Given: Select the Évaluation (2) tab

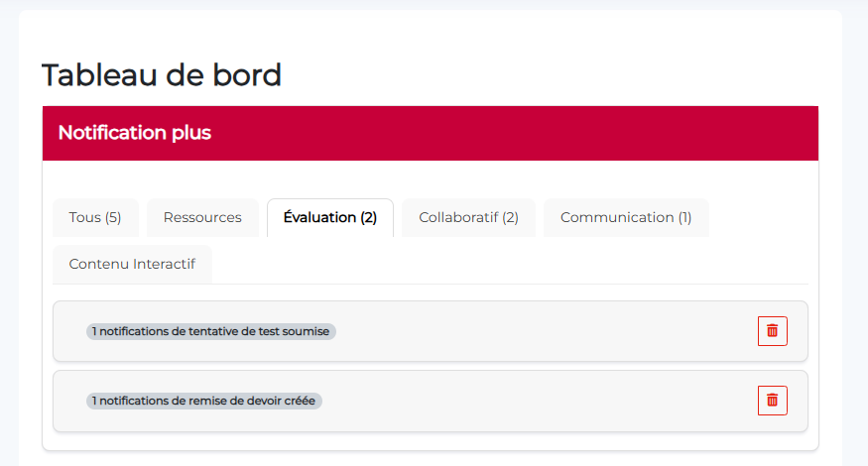Looking at the screenshot, I should point(329,218).
